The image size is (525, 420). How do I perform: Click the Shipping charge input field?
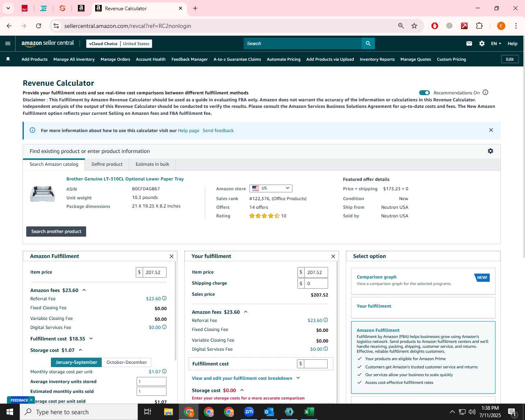[x=313, y=283]
